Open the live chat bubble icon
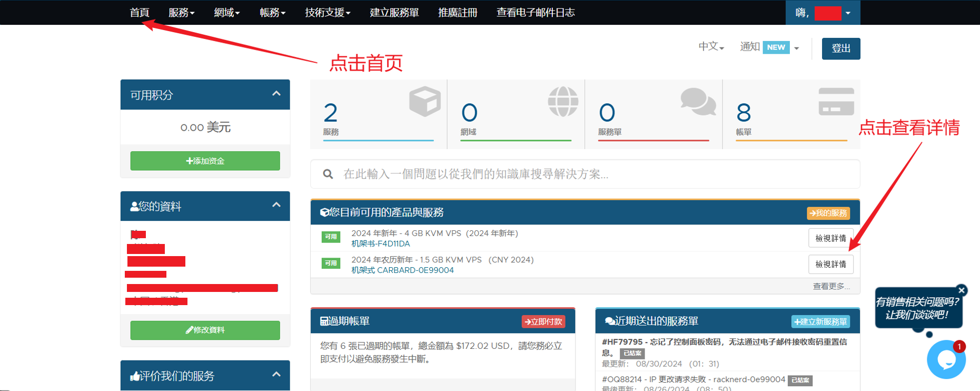Screen dimensions: 980x391 coord(946,359)
